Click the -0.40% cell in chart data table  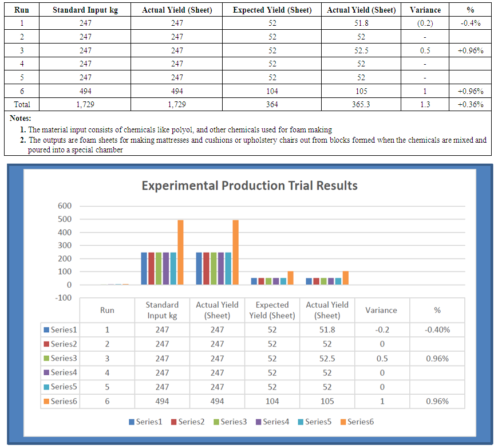click(437, 329)
